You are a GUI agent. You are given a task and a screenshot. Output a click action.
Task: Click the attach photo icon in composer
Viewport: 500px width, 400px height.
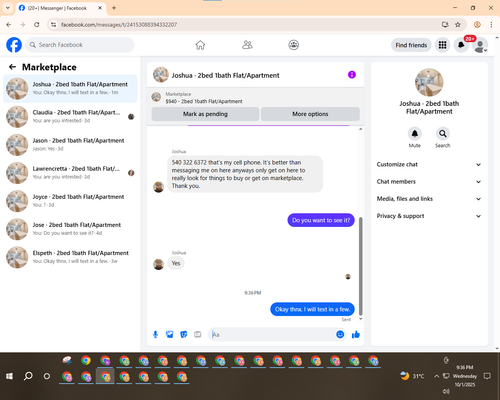[x=170, y=334]
